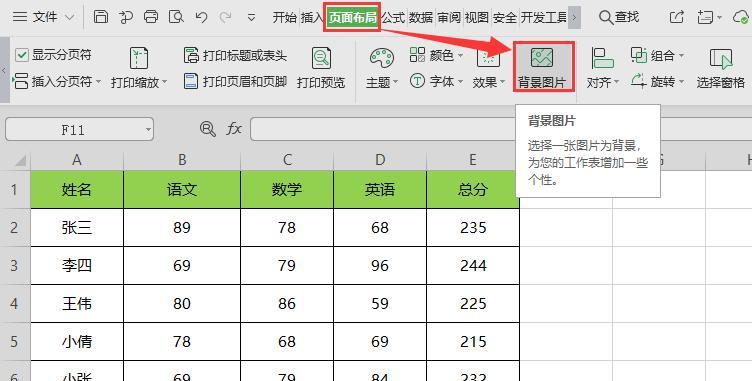
Task: Click the 数学 header cell
Action: click(287, 190)
